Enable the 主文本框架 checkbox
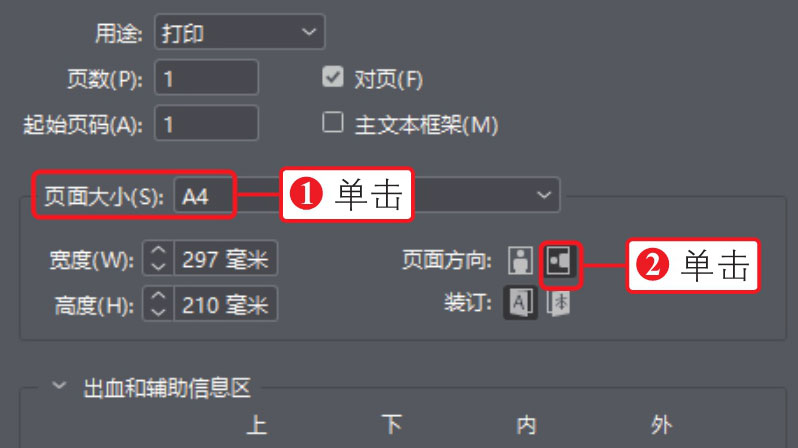798x448 pixels. pyautogui.click(x=333, y=122)
